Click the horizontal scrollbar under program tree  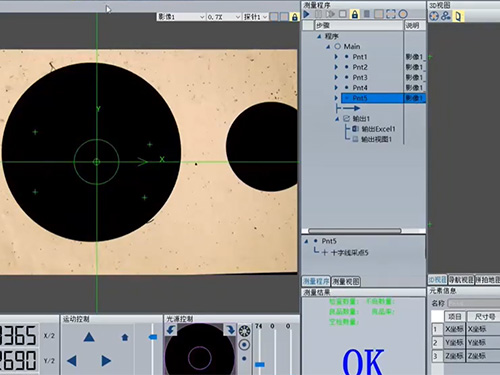click(x=355, y=231)
